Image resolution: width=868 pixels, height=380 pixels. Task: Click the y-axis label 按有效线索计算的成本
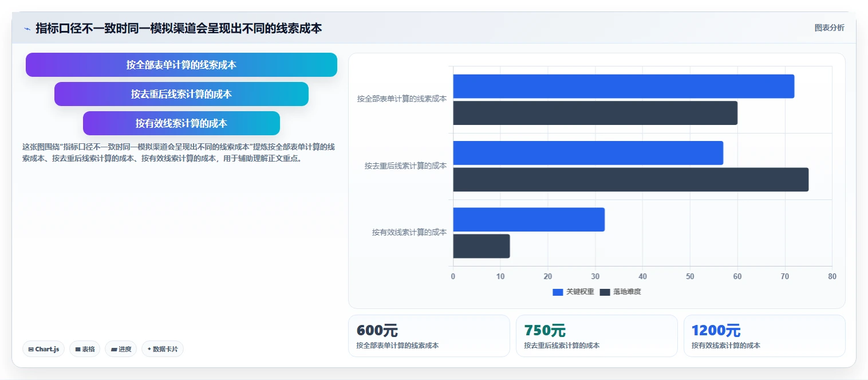tap(409, 233)
